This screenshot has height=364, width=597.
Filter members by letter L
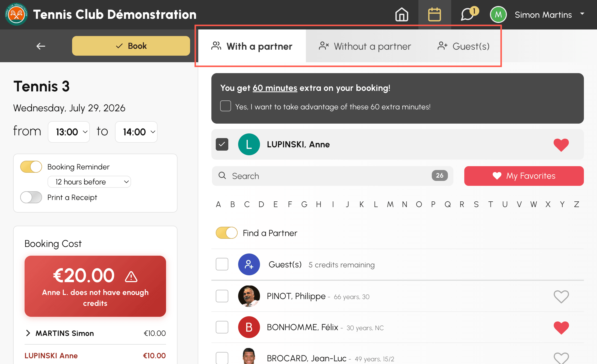pos(376,204)
